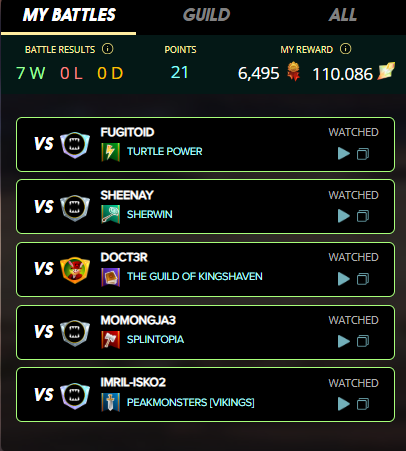This screenshot has width=406, height=451.
Task: Play the battle replay against FUGITOID
Action: tap(344, 154)
